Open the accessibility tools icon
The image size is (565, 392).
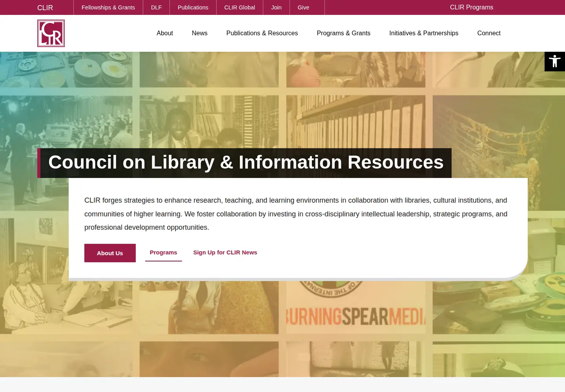click(x=555, y=62)
